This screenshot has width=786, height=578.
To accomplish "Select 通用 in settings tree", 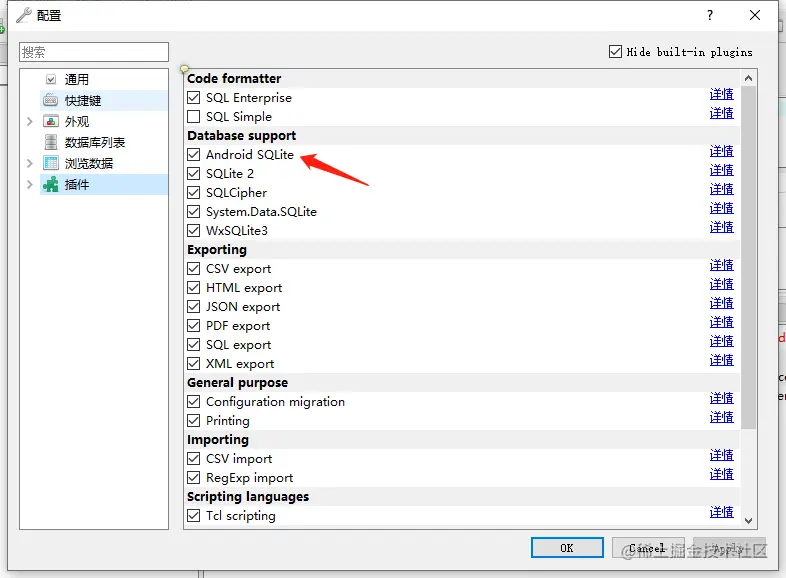I will click(x=77, y=79).
